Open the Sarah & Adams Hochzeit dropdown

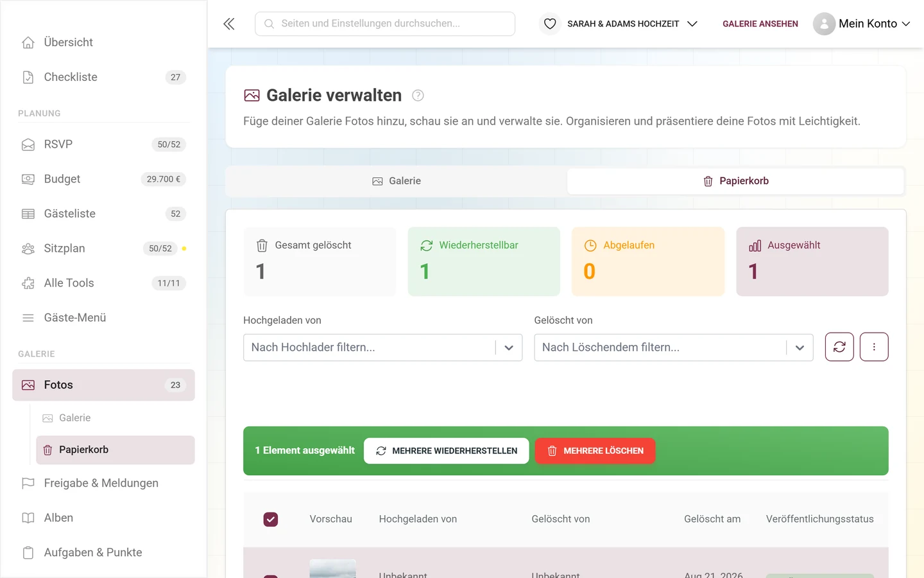(x=632, y=24)
